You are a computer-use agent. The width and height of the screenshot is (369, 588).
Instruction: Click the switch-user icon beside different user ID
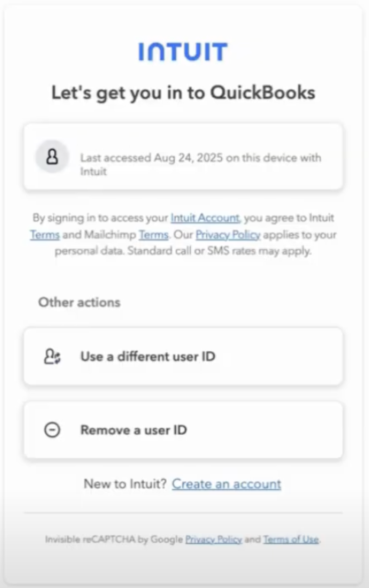click(52, 356)
